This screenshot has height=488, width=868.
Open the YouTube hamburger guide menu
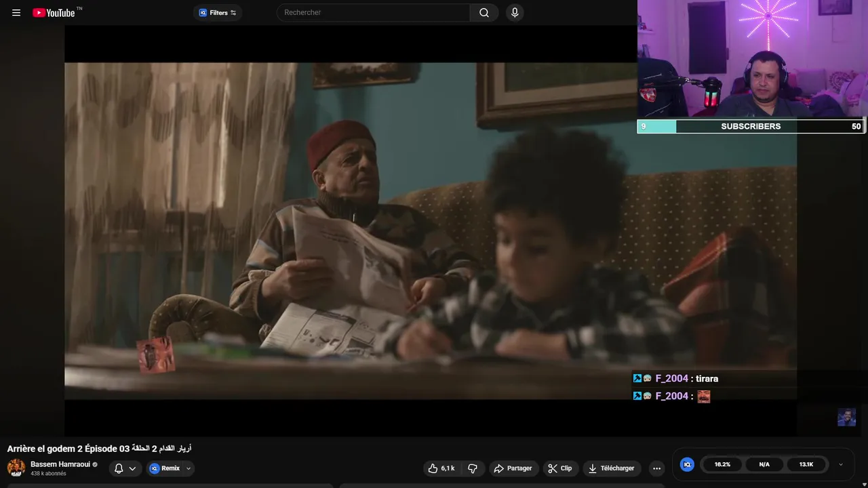[x=16, y=12]
